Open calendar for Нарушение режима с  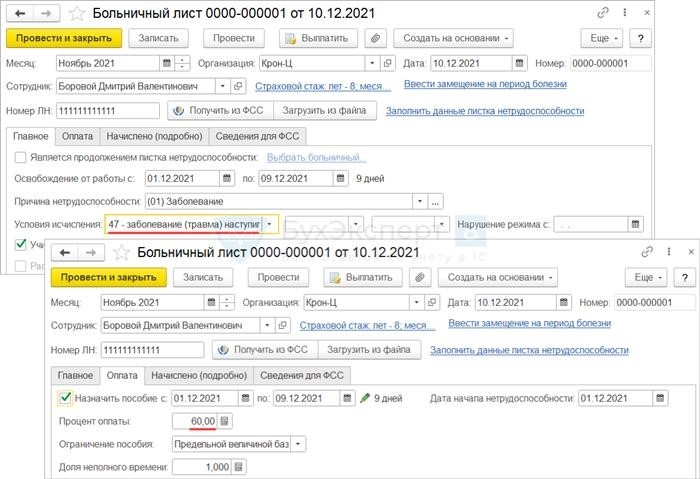click(x=635, y=224)
